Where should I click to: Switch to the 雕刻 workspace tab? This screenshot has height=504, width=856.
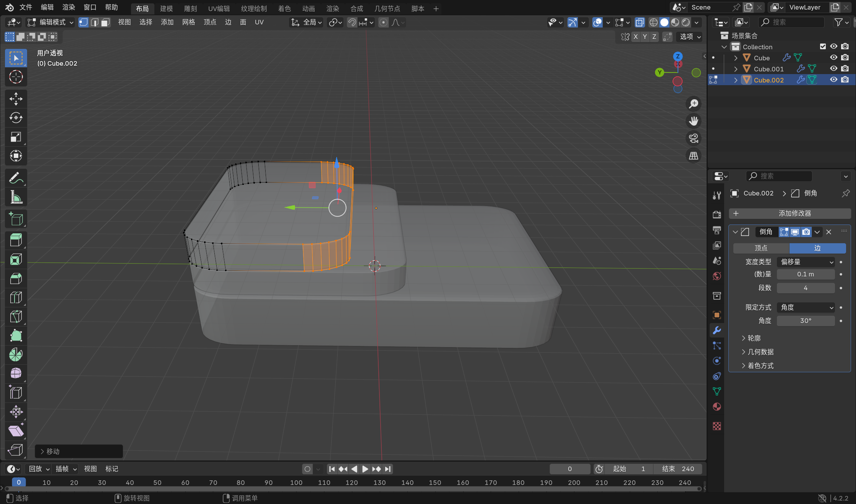point(190,8)
